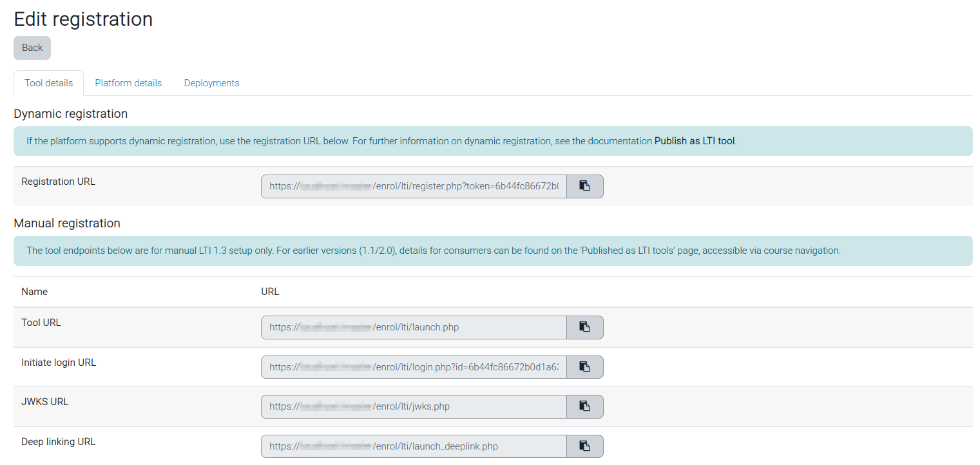Image resolution: width=980 pixels, height=465 pixels.
Task: Open the Deployments tab
Action: point(211,83)
